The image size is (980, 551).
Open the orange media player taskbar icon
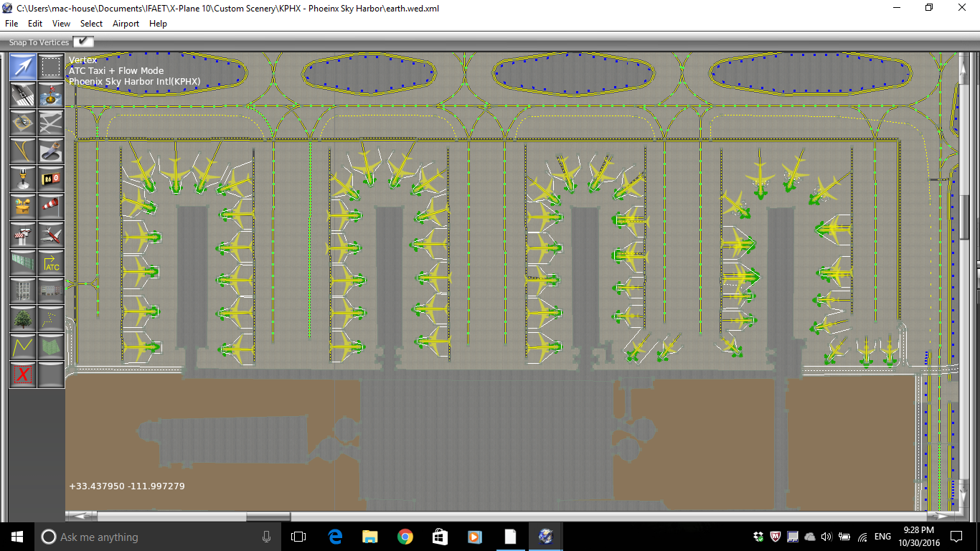point(475,537)
